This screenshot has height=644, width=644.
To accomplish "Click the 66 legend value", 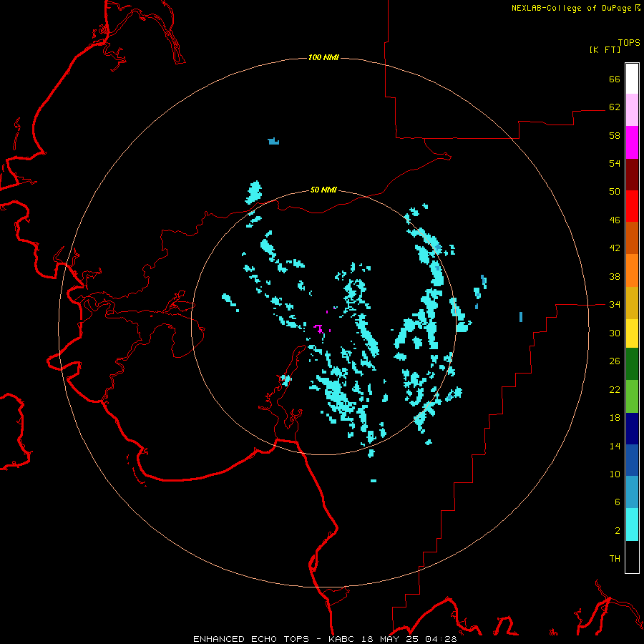I will [615, 79].
